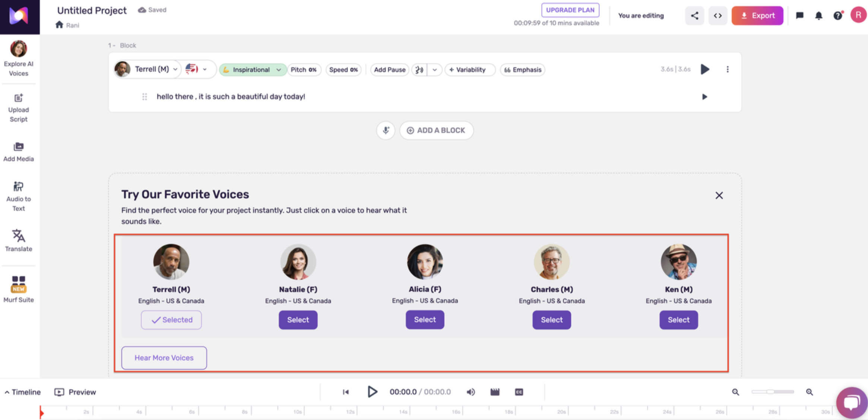Viewport: 868px width, 420px height.
Task: Open the Inspirational style dropdown
Action: click(253, 70)
